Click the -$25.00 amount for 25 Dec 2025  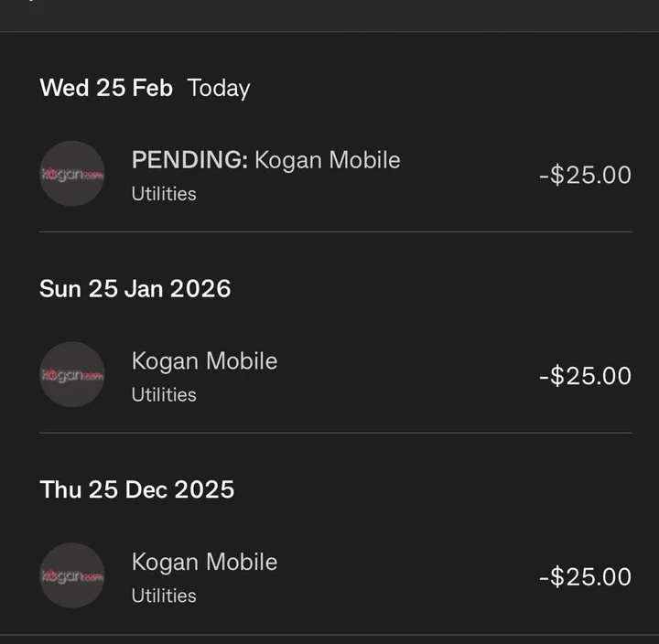point(585,577)
